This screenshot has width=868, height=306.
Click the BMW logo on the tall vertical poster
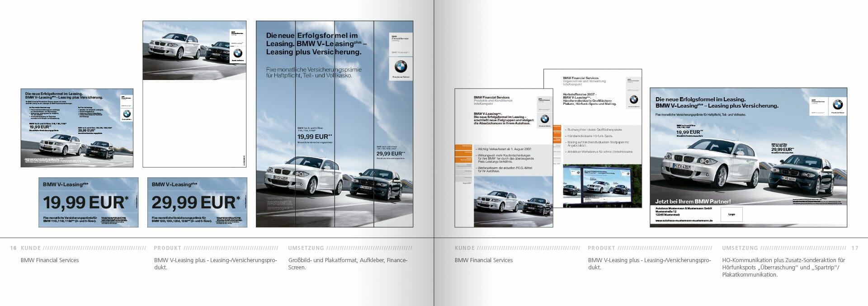point(401,67)
